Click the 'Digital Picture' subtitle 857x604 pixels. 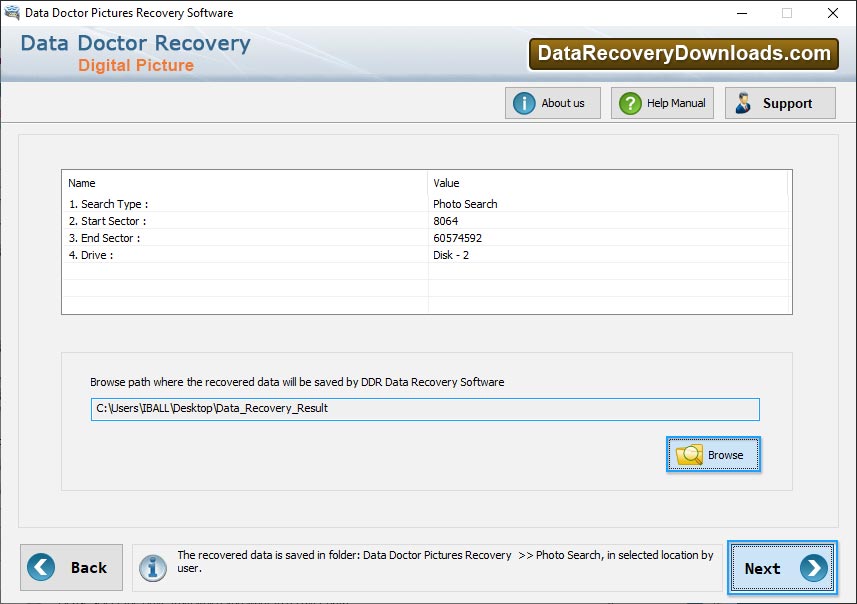pyautogui.click(x=136, y=66)
